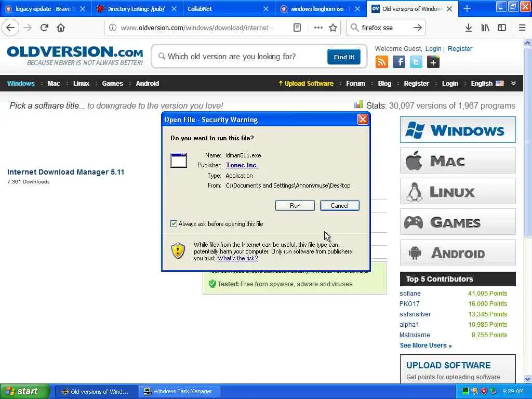Open the Library icon in toolbar
532x399 pixels.
click(485, 28)
